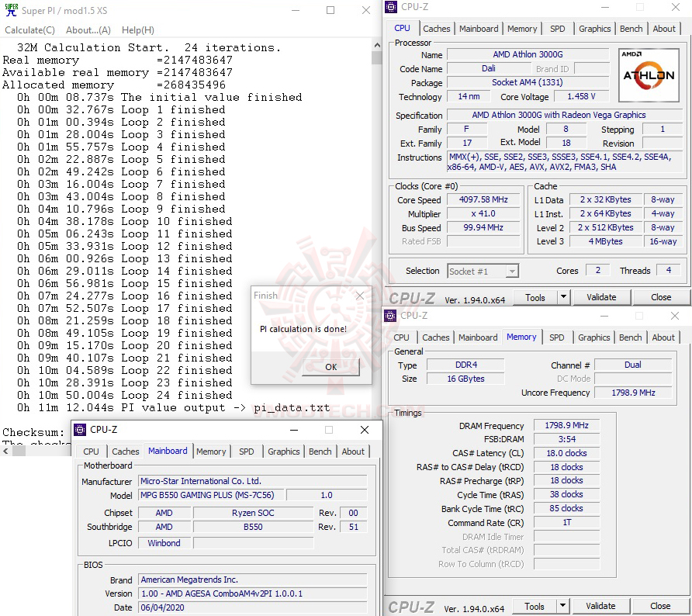Open Memory tab in top CPU-Z window

tap(522, 29)
